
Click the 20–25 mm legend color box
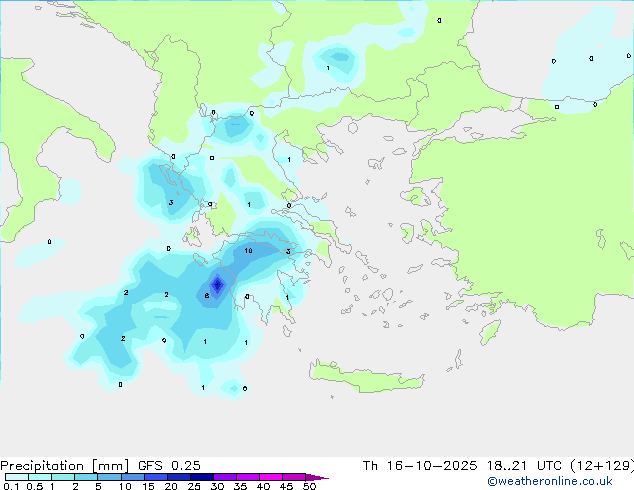[178, 477]
